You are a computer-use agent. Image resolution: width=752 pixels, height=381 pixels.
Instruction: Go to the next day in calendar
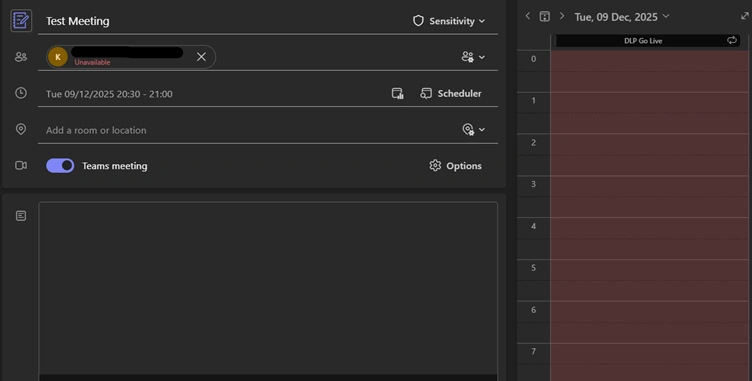click(562, 16)
